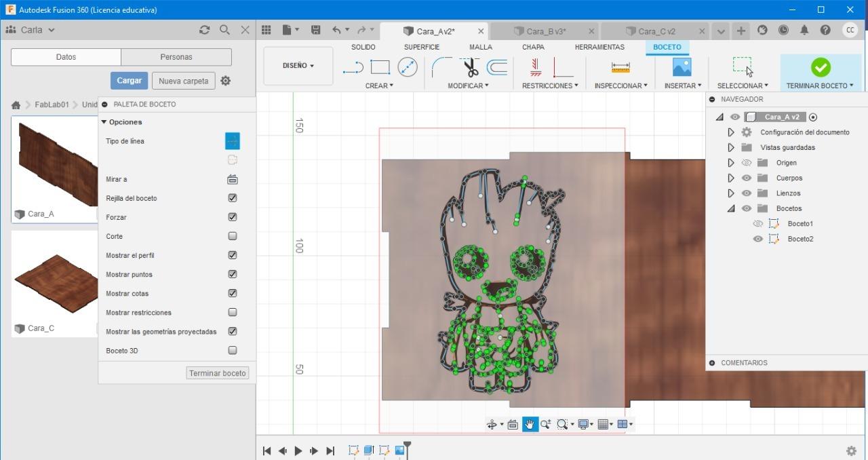Open the INSERTAR dropdown menu
The image size is (868, 460).
[x=683, y=85]
